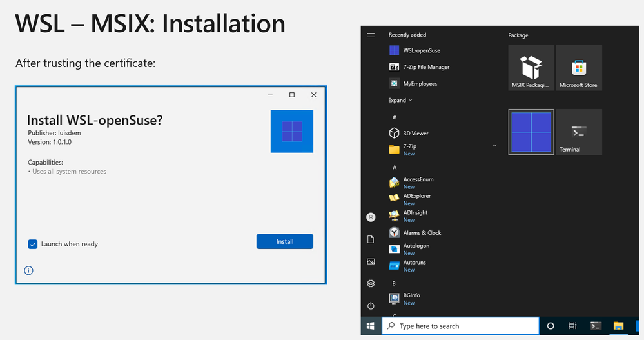Open the Start menu hamburger icon
This screenshot has width=644, height=340.
(x=371, y=35)
